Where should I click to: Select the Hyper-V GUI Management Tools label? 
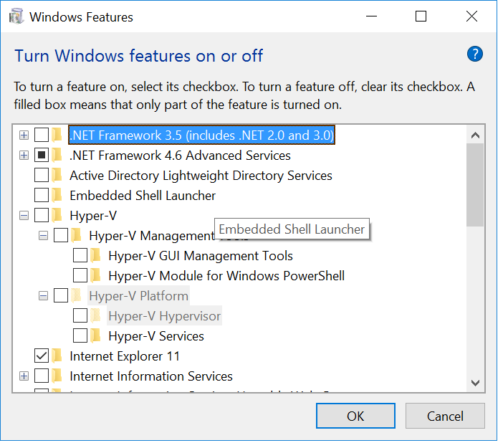[201, 255]
